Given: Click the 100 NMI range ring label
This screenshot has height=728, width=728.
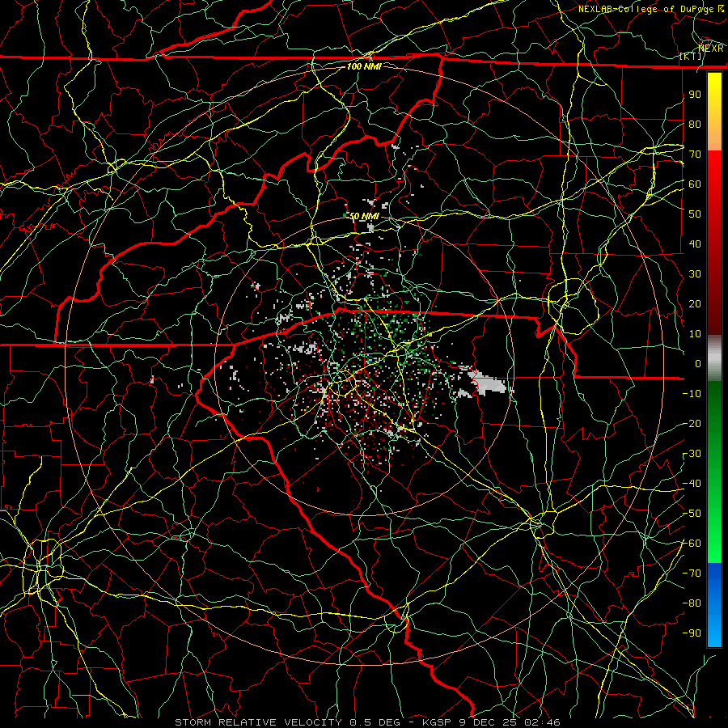Looking at the screenshot, I should (x=364, y=66).
